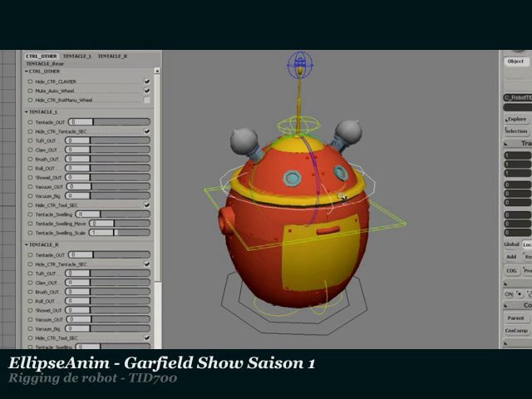This screenshot has height=399, width=532.
Task: Click the TENTACLE_L Tuft_OUT value field
Action: pos(77,140)
